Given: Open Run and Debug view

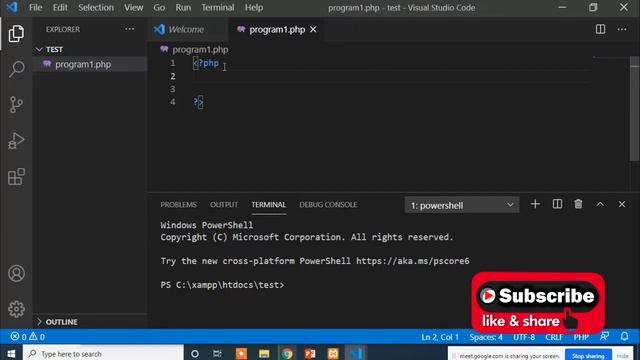Looking at the screenshot, I should pyautogui.click(x=16, y=140).
